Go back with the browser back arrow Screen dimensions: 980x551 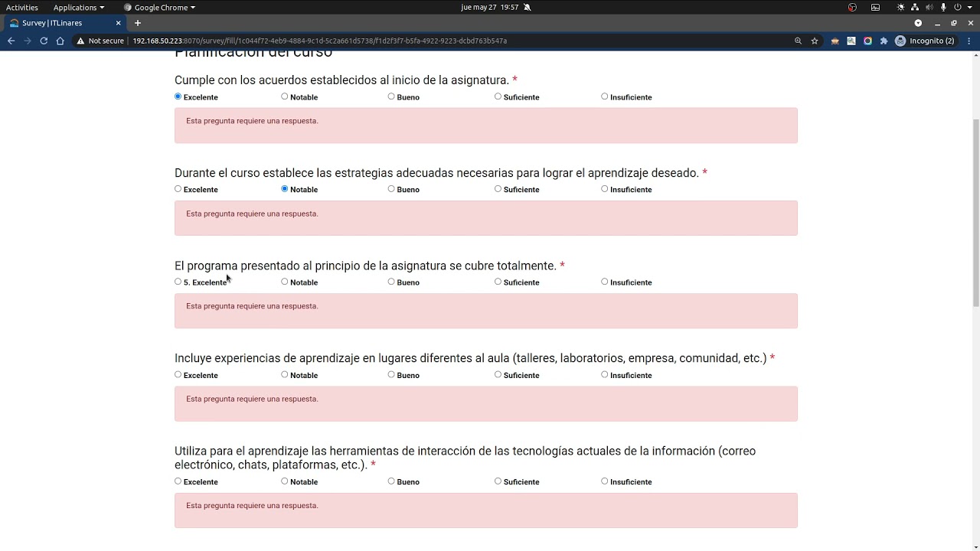click(11, 41)
